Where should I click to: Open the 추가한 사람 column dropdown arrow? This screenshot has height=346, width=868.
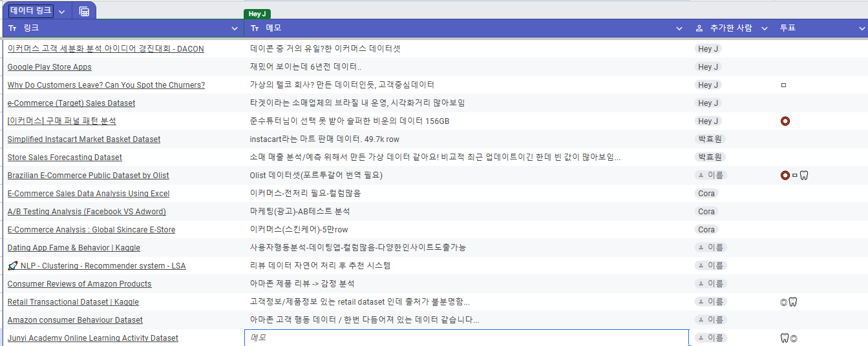pyautogui.click(x=765, y=28)
